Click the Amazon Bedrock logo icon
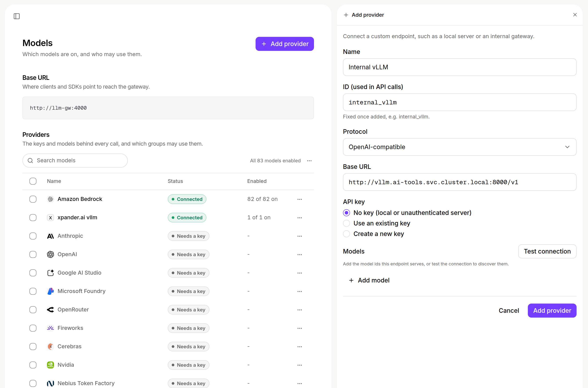The width and height of the screenshot is (588, 388). coord(51,199)
